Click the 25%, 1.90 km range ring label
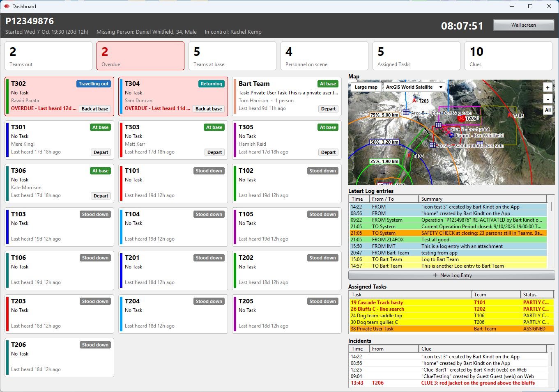Viewport: 559px width, 392px height. 384,161
